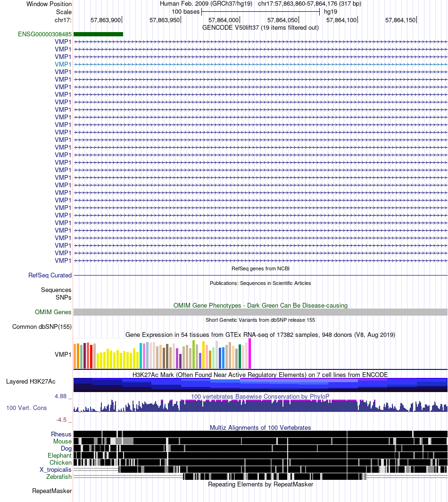Click the RefSeq Curated track label
The width and height of the screenshot is (448, 502).
50,276
